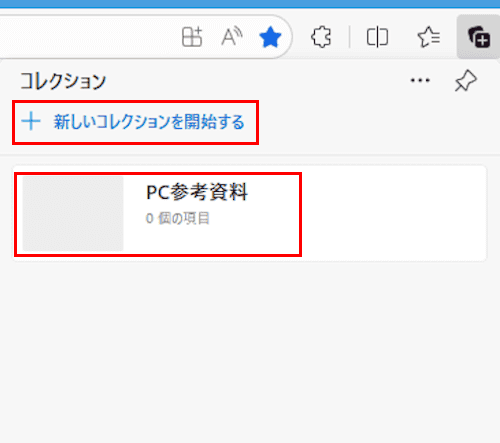Select the 0 個の項目 text
Viewport: 500px width, 443px height.
[178, 219]
